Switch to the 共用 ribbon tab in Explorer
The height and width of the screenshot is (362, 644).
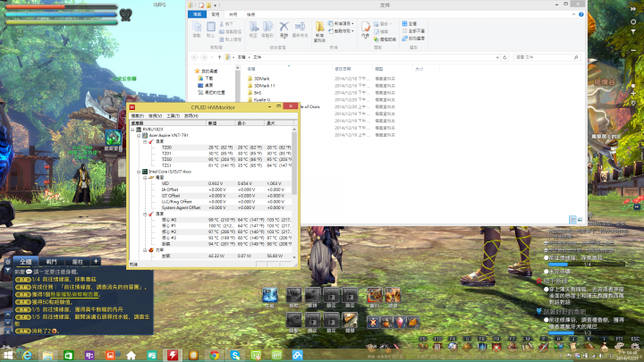(233, 14)
